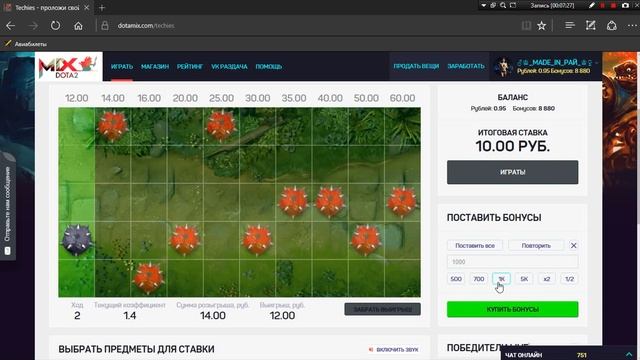Click the red mine in 40.00 column
This screenshot has height=360, width=640.
pyautogui.click(x=330, y=202)
